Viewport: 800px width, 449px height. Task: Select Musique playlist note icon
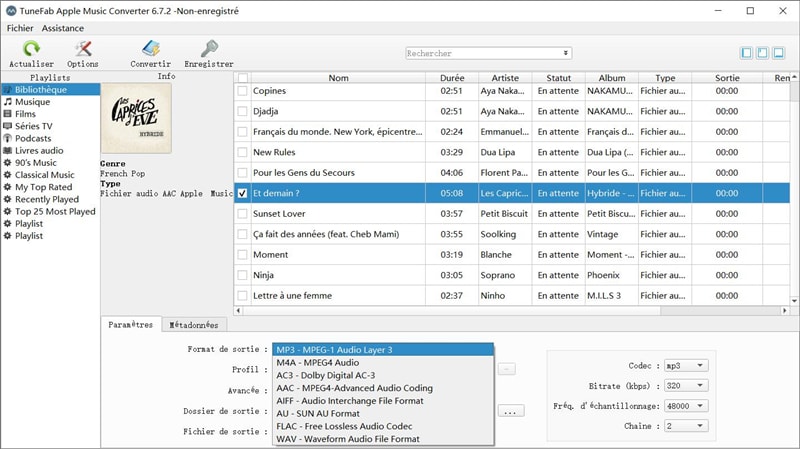(x=8, y=102)
